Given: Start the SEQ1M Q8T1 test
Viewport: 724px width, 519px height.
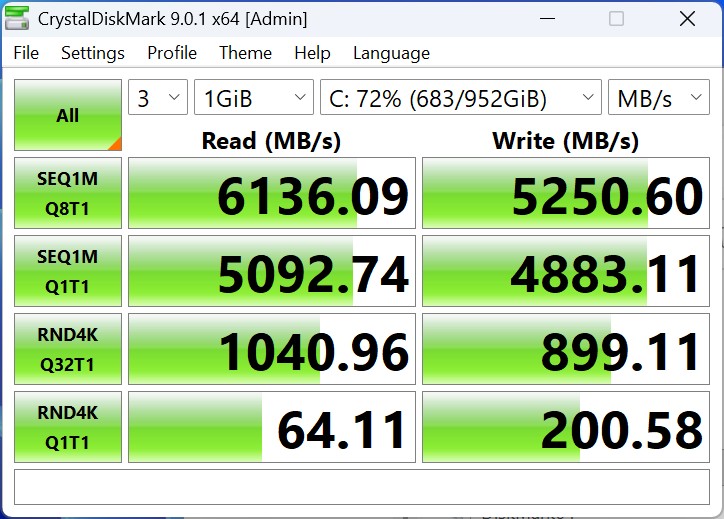Looking at the screenshot, I should tap(67, 193).
